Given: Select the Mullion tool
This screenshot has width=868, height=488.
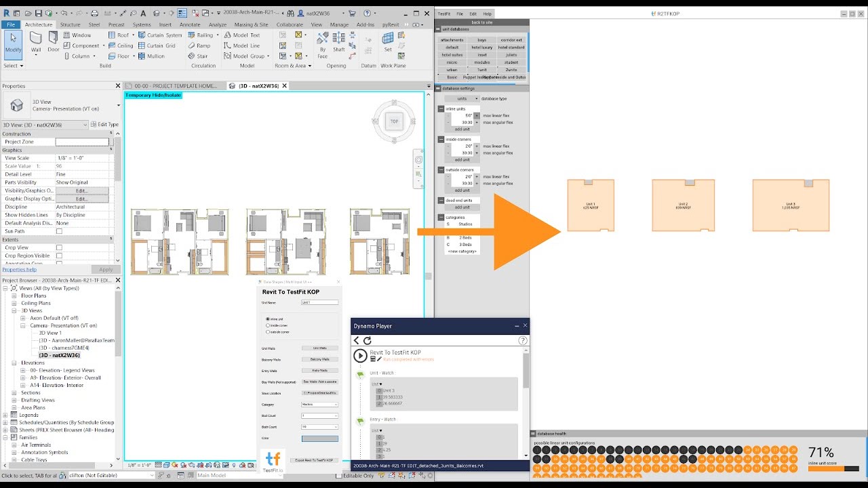Looking at the screenshot, I should 151,56.
